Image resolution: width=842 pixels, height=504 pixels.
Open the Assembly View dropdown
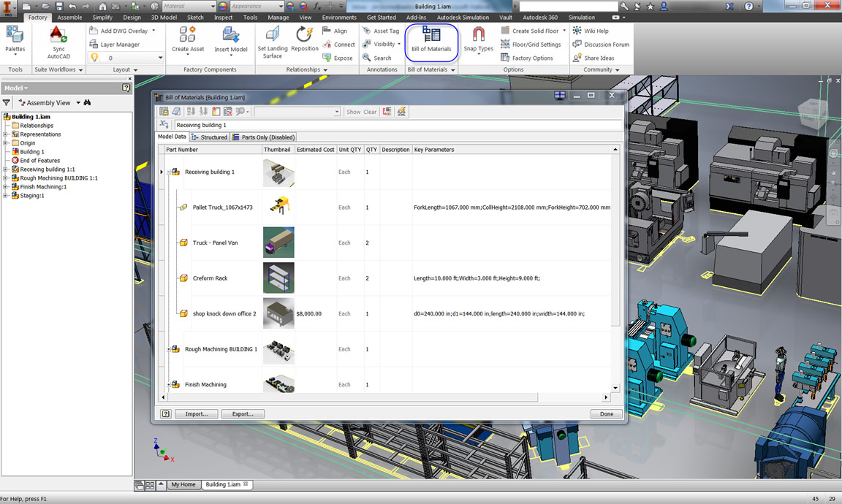pos(78,102)
